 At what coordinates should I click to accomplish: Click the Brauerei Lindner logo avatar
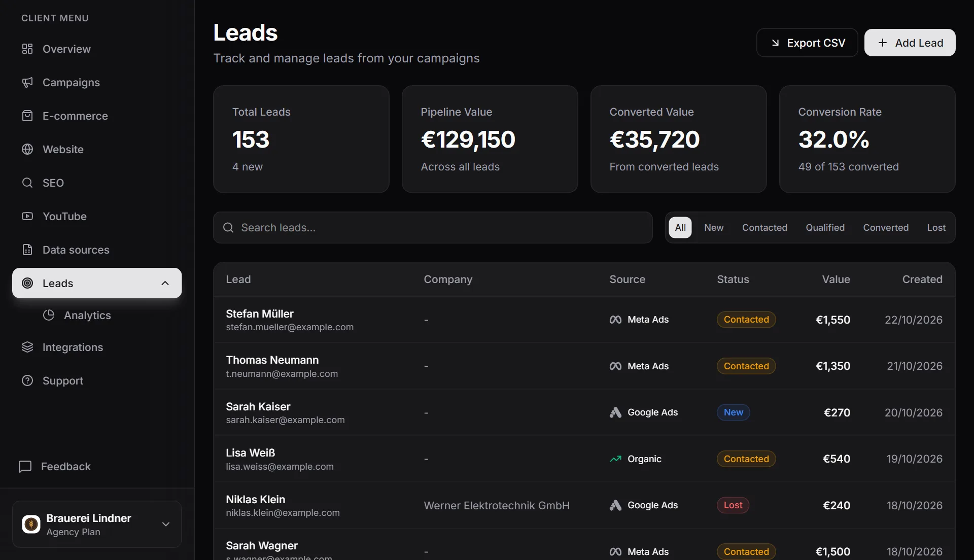coord(31,524)
